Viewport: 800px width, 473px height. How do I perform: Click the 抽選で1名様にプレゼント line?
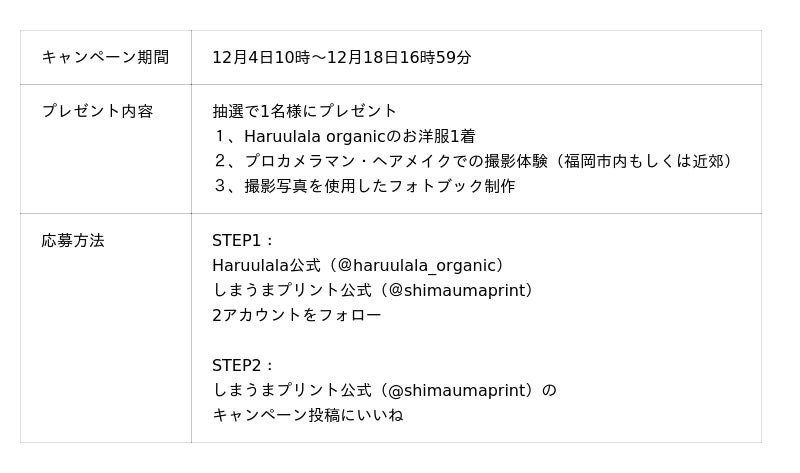tap(304, 111)
